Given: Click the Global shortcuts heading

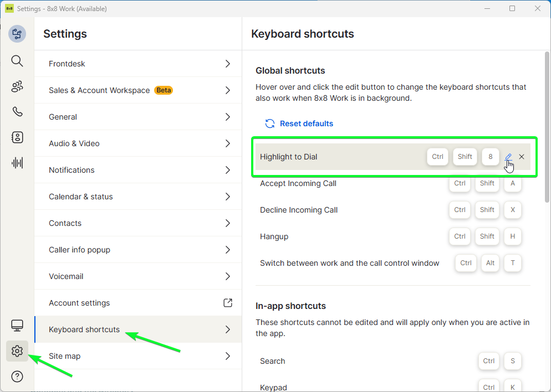Looking at the screenshot, I should coord(290,70).
